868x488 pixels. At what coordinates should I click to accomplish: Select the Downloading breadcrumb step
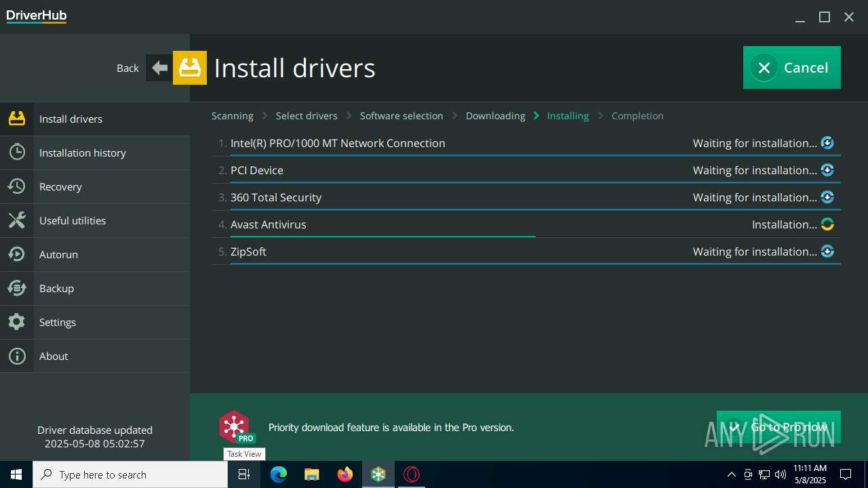pyautogui.click(x=496, y=116)
